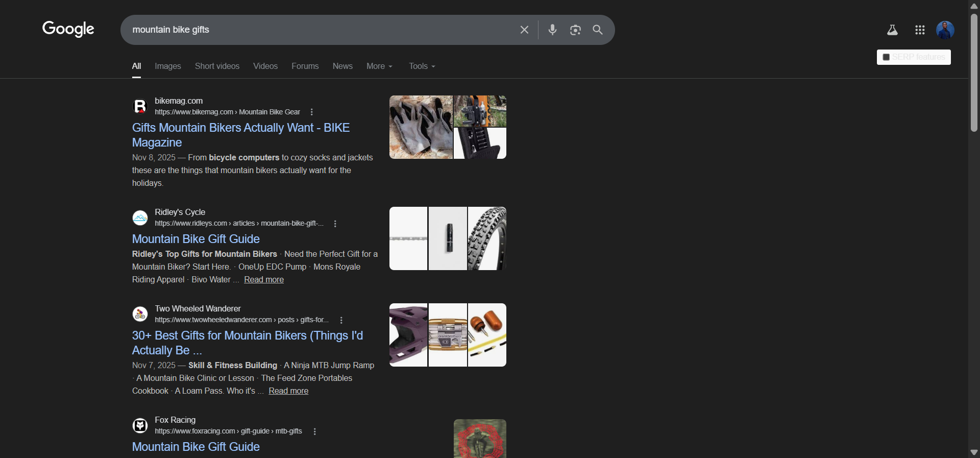Open Search Labs flask icon
Image resolution: width=980 pixels, height=458 pixels.
[x=892, y=30]
